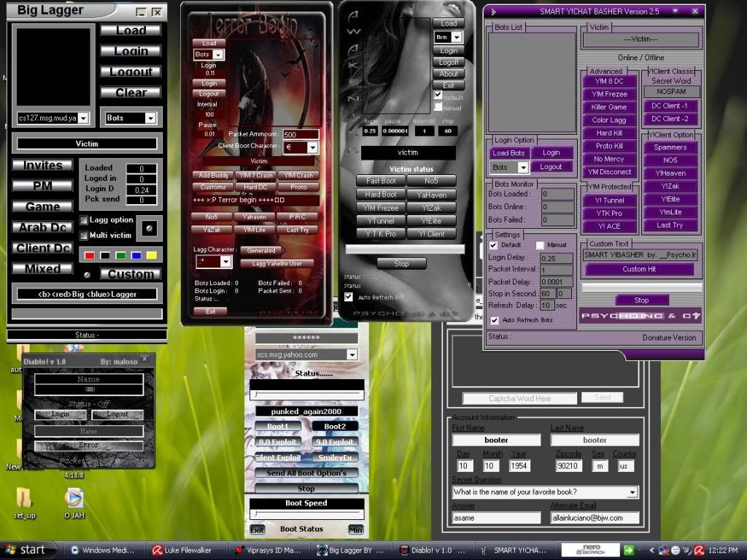Click Login Delay field in SMART BASHER

(x=557, y=258)
